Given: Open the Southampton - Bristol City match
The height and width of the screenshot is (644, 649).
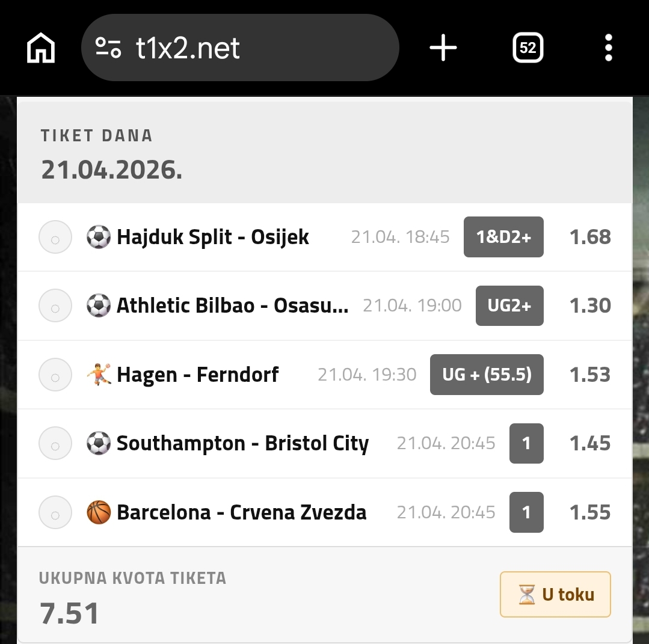Looking at the screenshot, I should [x=242, y=444].
